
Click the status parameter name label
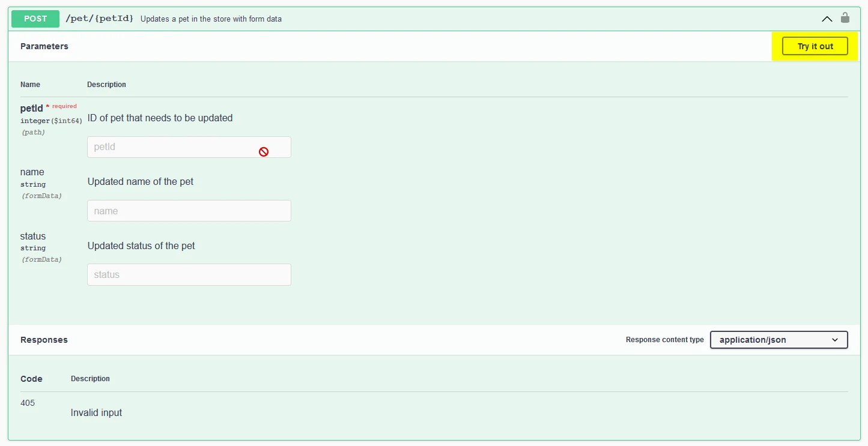pos(33,236)
